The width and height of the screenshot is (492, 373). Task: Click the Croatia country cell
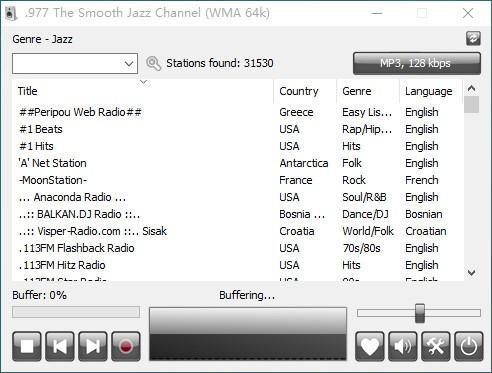(297, 231)
